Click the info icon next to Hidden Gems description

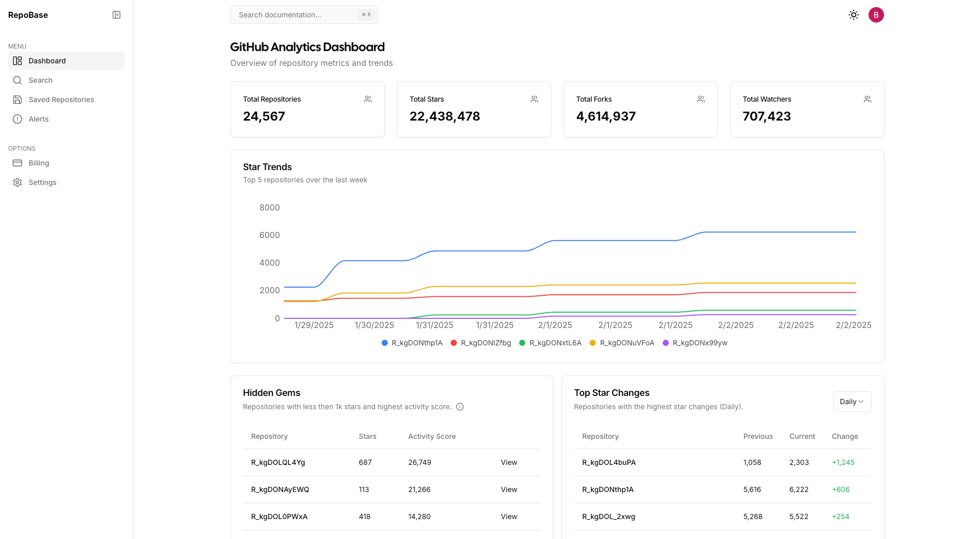pos(460,407)
